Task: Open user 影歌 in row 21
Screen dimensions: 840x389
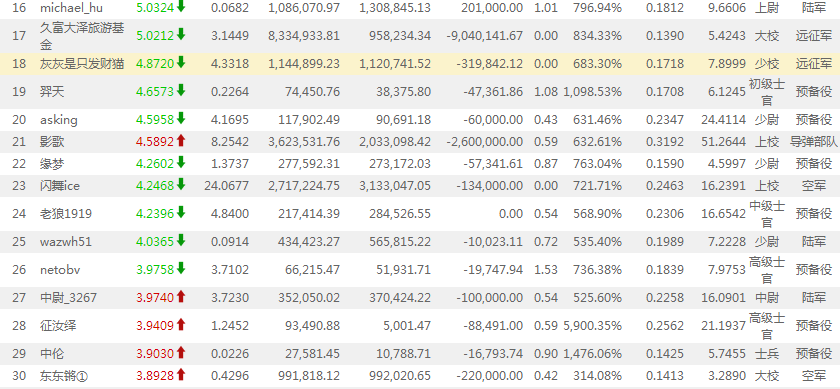Action: coord(52,142)
